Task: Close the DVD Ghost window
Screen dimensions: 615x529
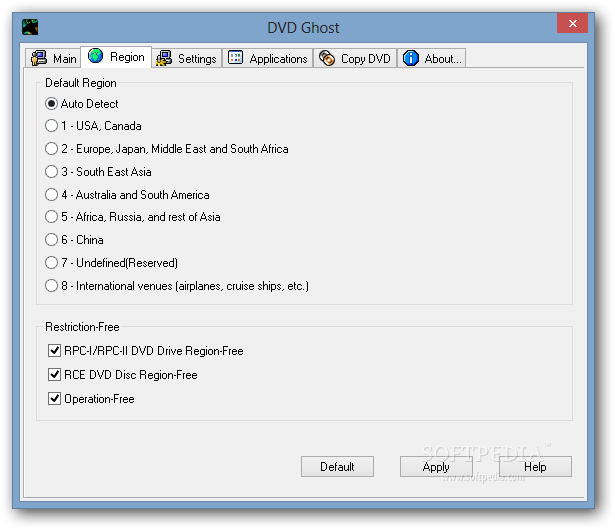Action: coord(572,24)
